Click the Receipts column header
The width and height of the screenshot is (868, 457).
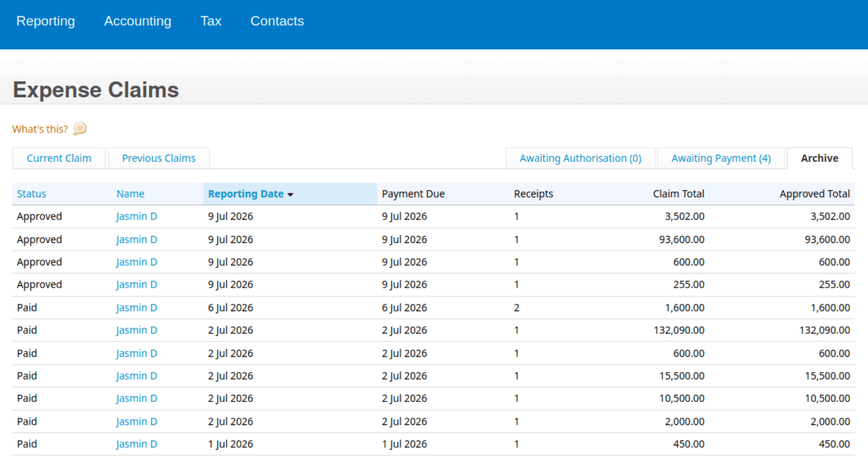534,194
